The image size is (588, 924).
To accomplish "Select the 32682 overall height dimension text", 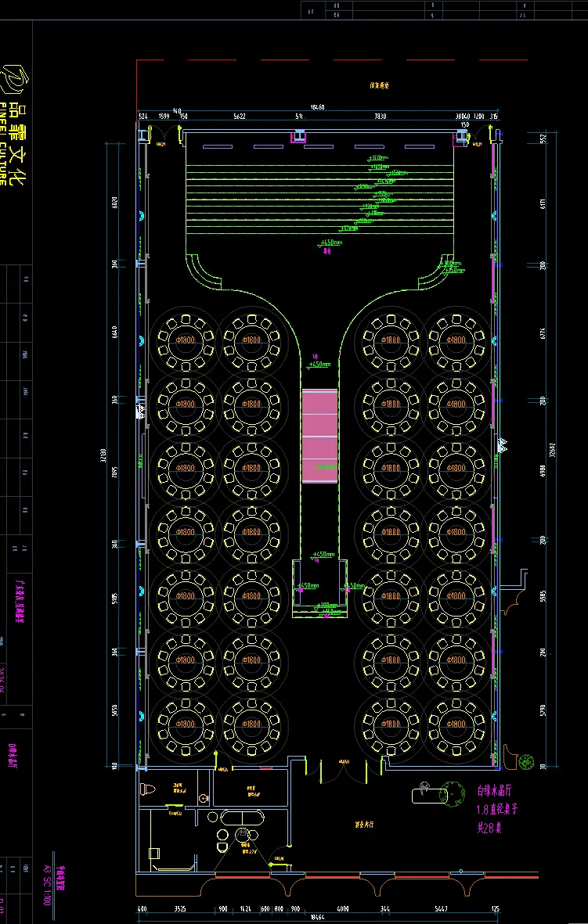I will point(553,449).
